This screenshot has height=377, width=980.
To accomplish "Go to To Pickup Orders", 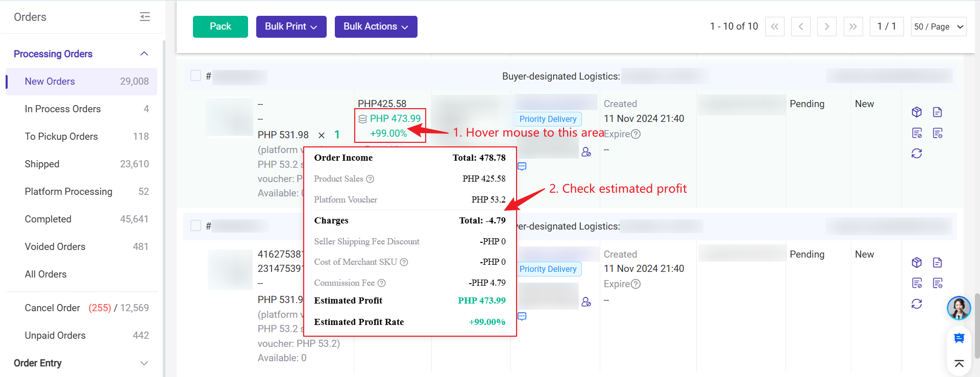I will (61, 136).
